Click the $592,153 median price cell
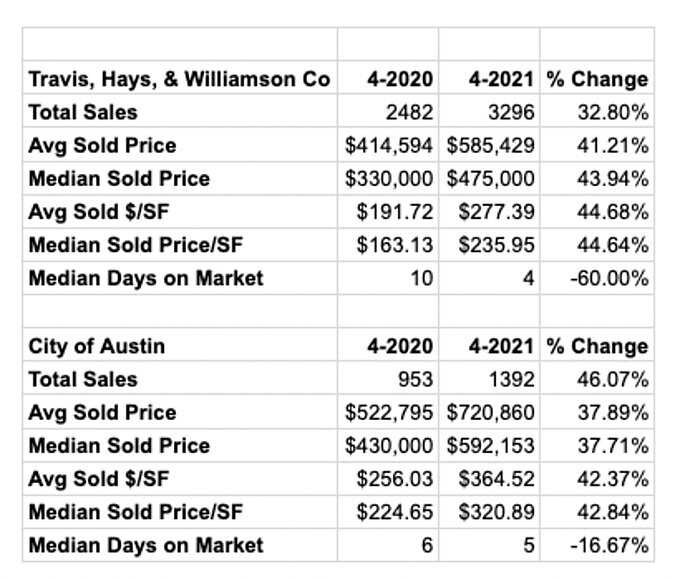 490,446
